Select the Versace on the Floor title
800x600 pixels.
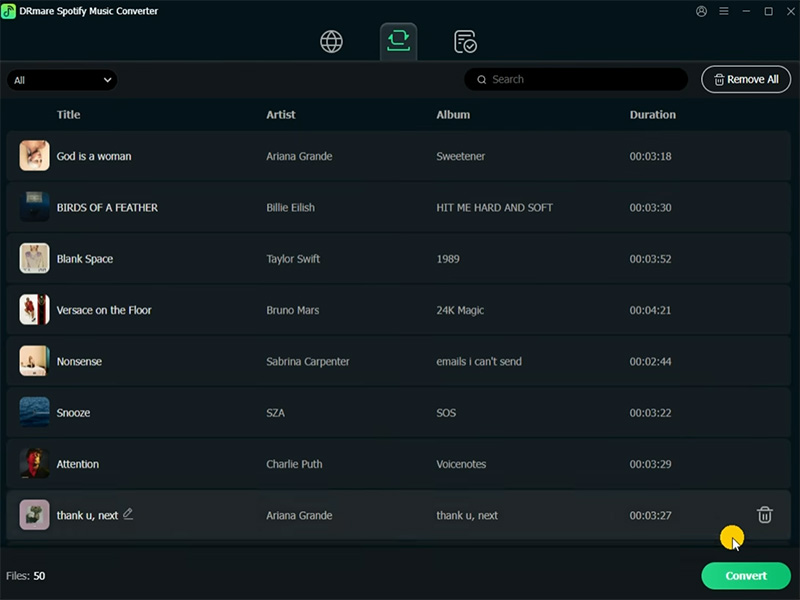pos(104,310)
